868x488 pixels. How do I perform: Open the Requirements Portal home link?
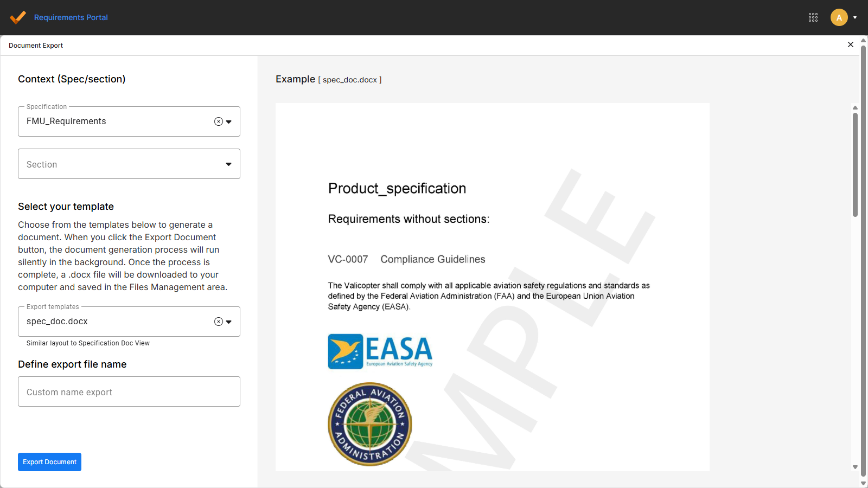(71, 17)
